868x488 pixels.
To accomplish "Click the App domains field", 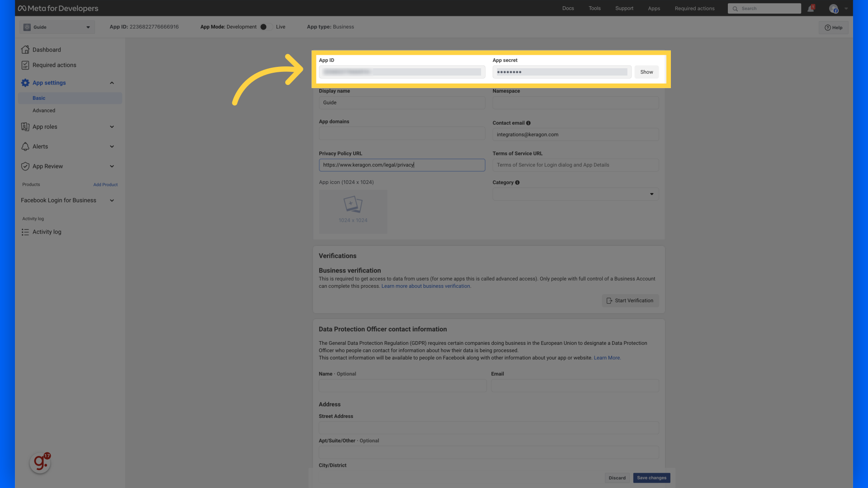I will pyautogui.click(x=402, y=133).
